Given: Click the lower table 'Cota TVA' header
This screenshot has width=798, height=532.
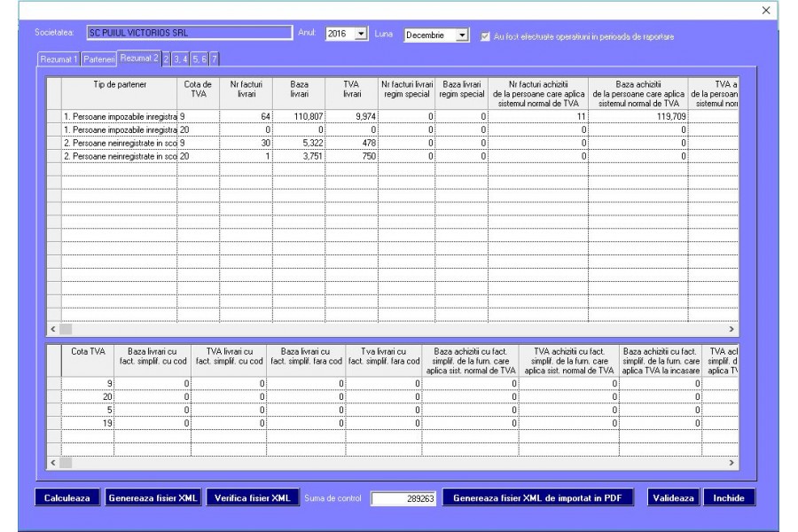Looking at the screenshot, I should 88,361.
